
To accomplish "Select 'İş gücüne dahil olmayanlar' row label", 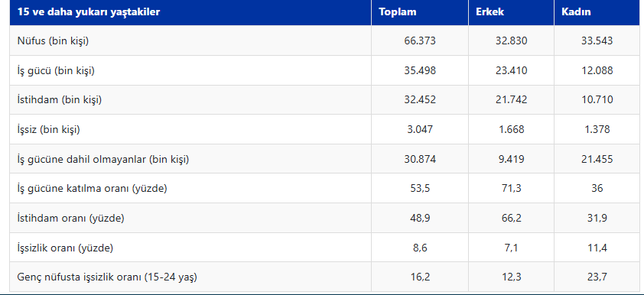I will [x=103, y=159].
